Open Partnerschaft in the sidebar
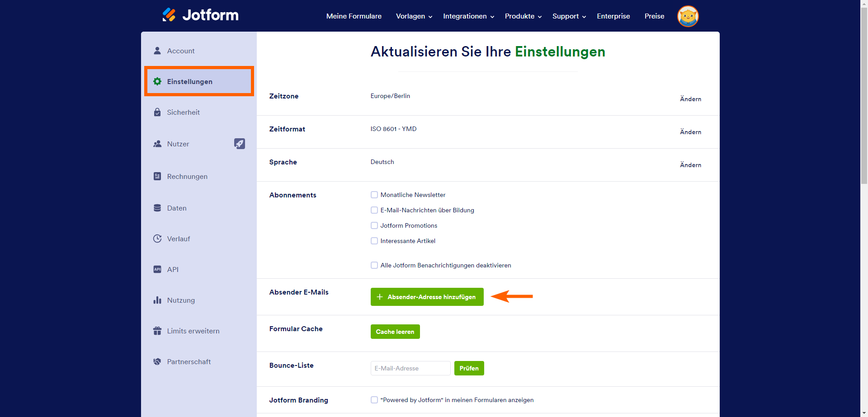 [x=199, y=361]
